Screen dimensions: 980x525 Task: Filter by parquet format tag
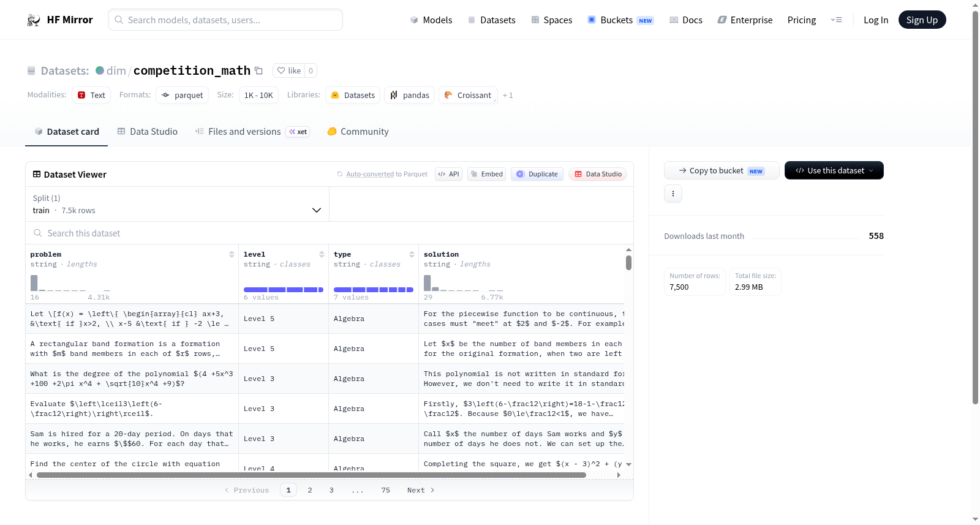coord(183,95)
